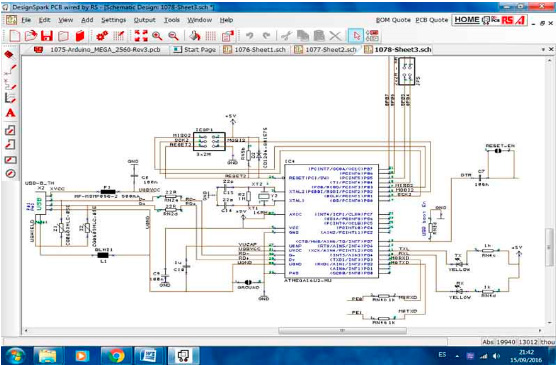Open the Settings menu
This screenshot has width=556, height=365.
(113, 20)
